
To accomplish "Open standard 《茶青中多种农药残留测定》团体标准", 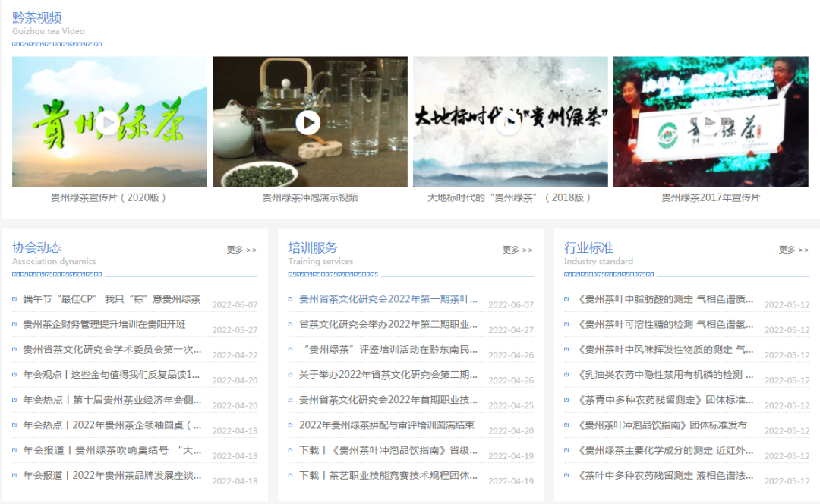I will click(664, 399).
